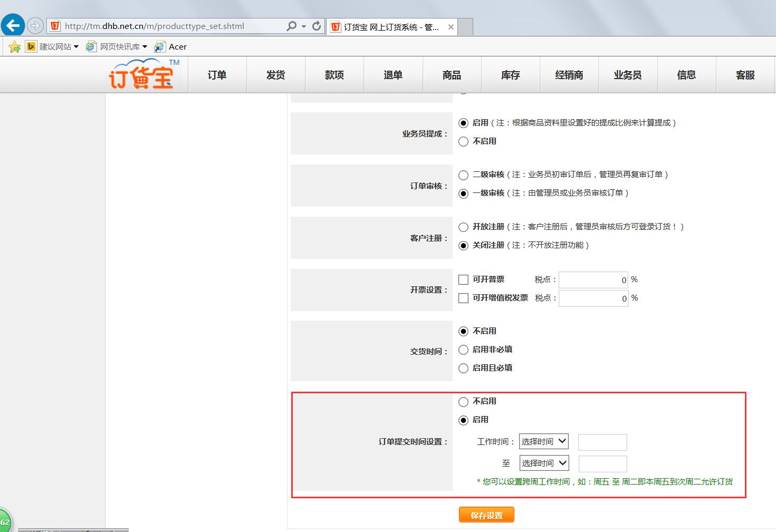Viewport: 776px width, 532px height.
Task: Click the browser back arrow button
Action: pos(13,25)
